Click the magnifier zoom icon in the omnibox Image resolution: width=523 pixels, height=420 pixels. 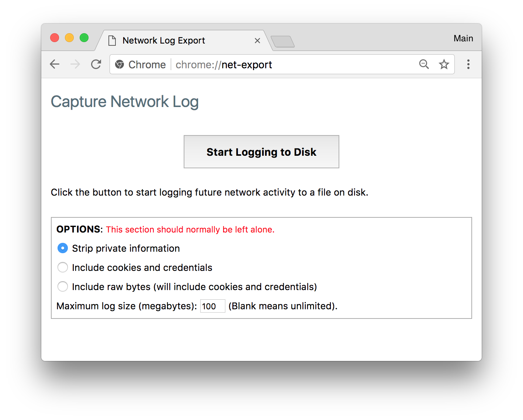pyautogui.click(x=424, y=64)
